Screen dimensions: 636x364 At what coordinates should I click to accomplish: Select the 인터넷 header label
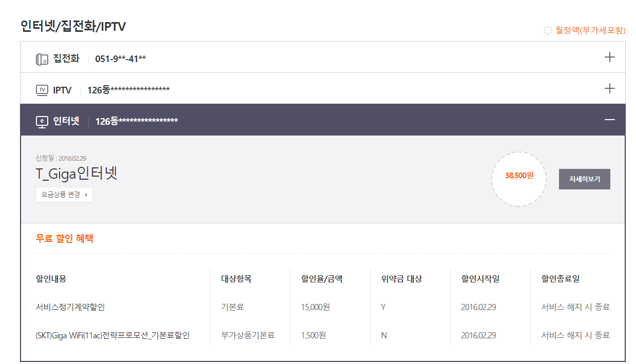coord(66,121)
